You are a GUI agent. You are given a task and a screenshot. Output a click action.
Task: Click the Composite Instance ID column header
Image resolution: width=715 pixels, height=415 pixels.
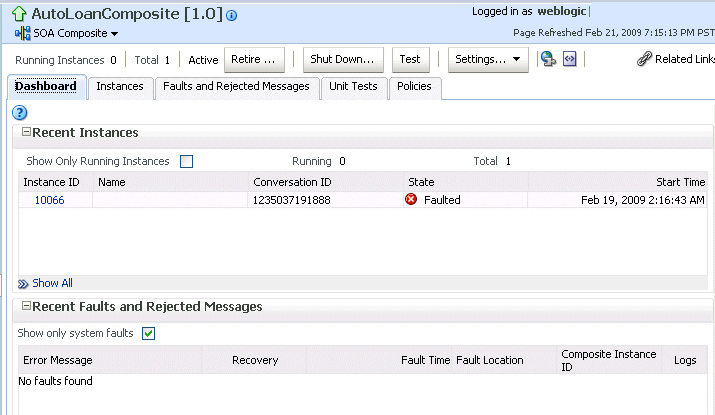609,360
